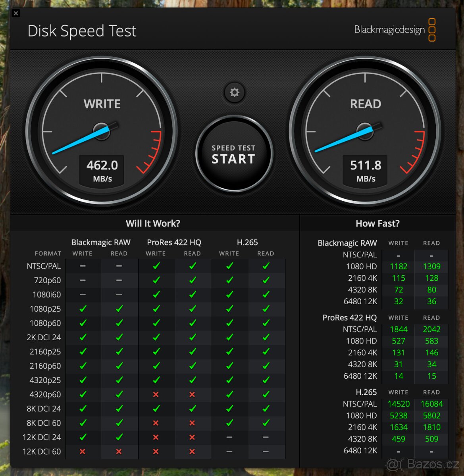Click dash for H.265 write 12K DCI 24

pyautogui.click(x=229, y=437)
